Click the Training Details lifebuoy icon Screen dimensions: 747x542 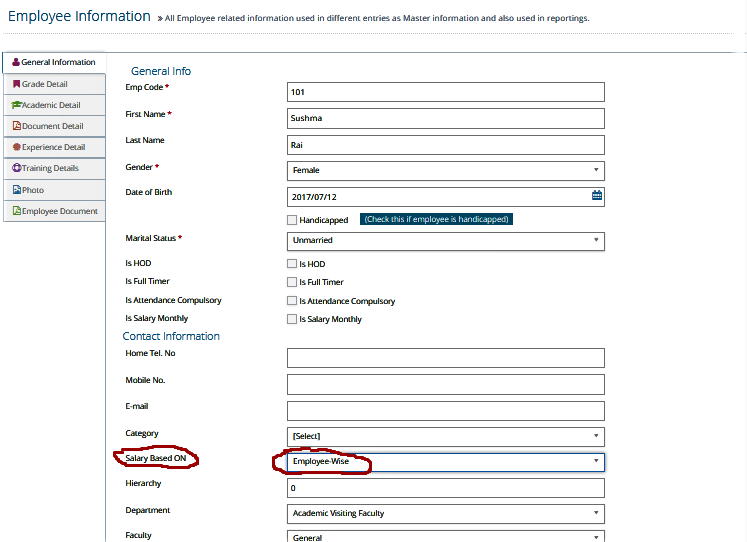coord(17,168)
